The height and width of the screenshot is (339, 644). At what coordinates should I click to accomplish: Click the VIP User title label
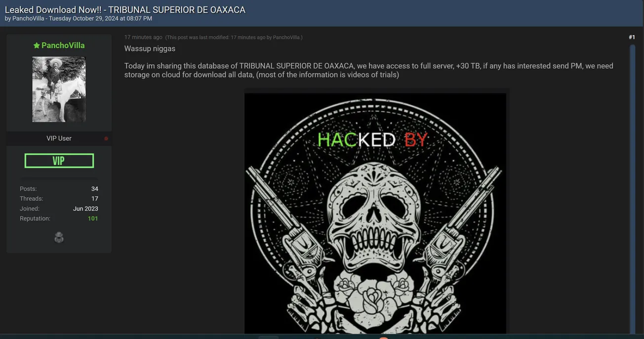(x=59, y=138)
